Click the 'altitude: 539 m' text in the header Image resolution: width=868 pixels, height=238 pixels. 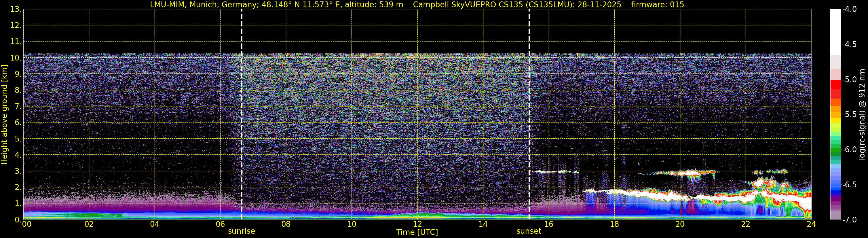pyautogui.click(x=374, y=4)
